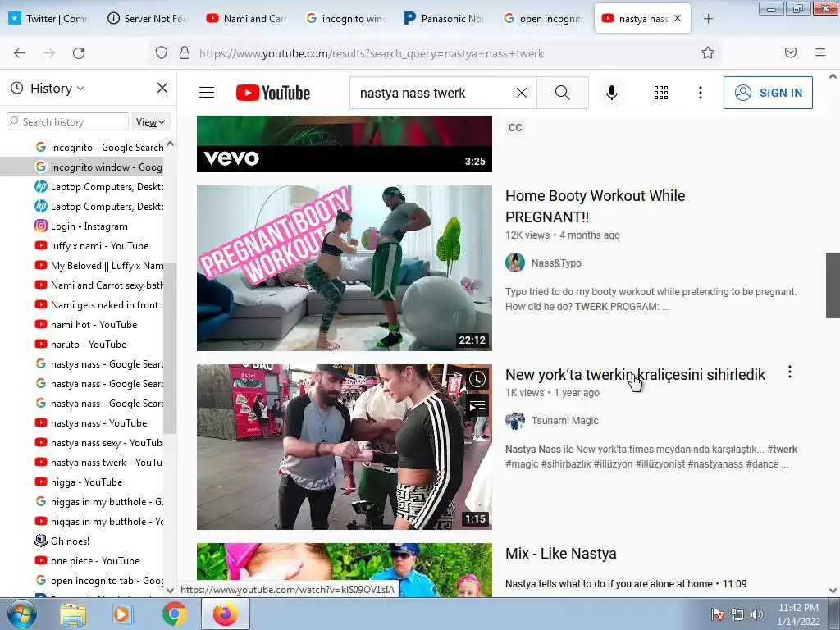
Task: Visit the Tsunami Magic channel name link
Action: pos(564,421)
